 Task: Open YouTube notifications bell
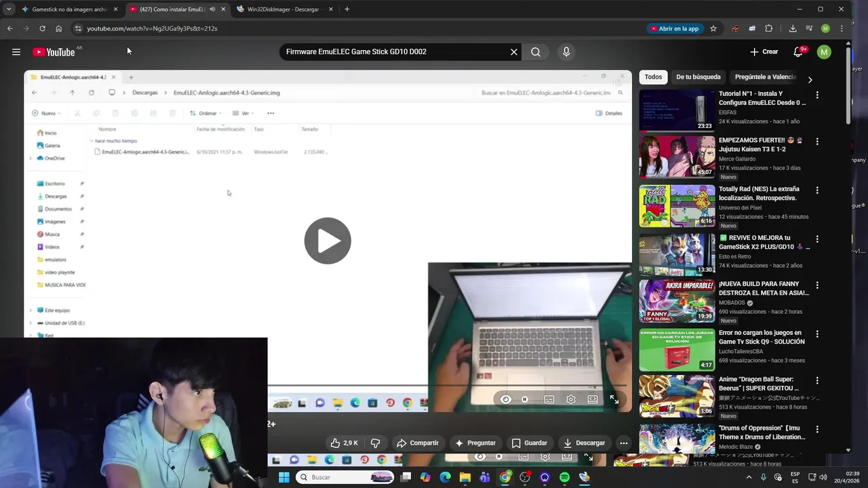[x=799, y=52]
